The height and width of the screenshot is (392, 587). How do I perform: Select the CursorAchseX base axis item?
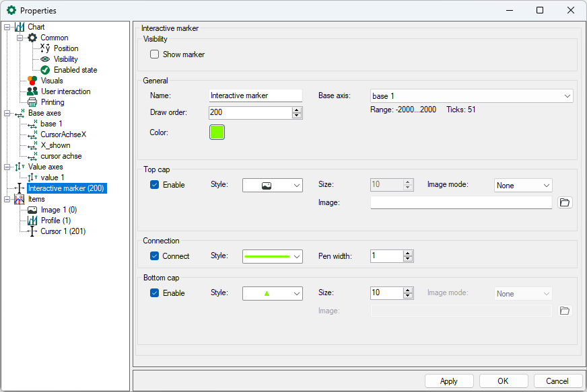click(x=63, y=134)
